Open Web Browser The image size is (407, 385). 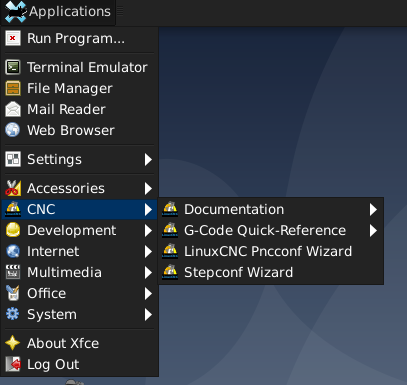point(80,130)
